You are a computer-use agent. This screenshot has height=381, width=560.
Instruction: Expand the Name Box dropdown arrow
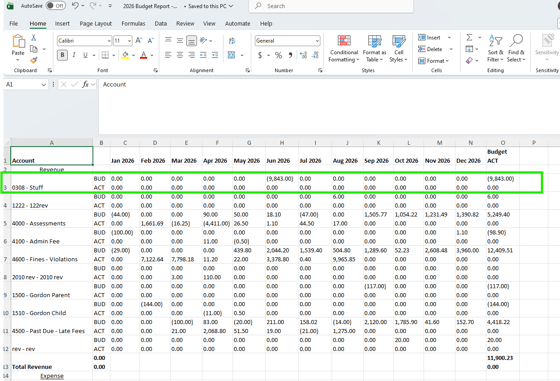click(44, 85)
